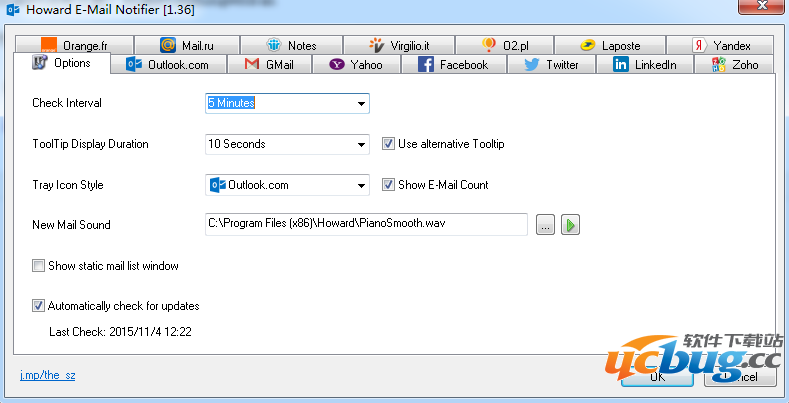Switch to the Mail.ru tab
The image size is (789, 403).
pos(187,45)
